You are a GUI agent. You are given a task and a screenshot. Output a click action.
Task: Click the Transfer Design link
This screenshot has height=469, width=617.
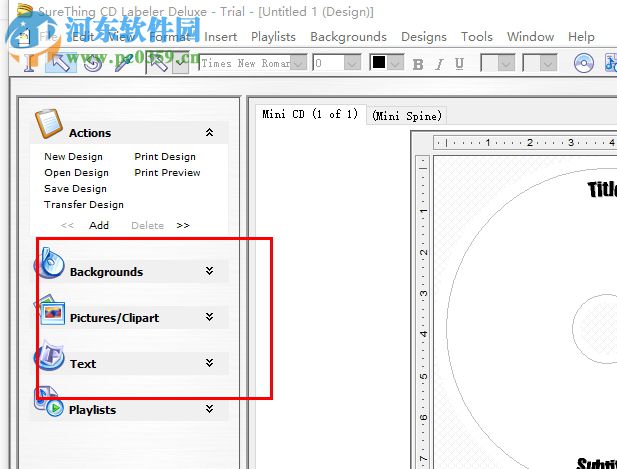(x=84, y=205)
